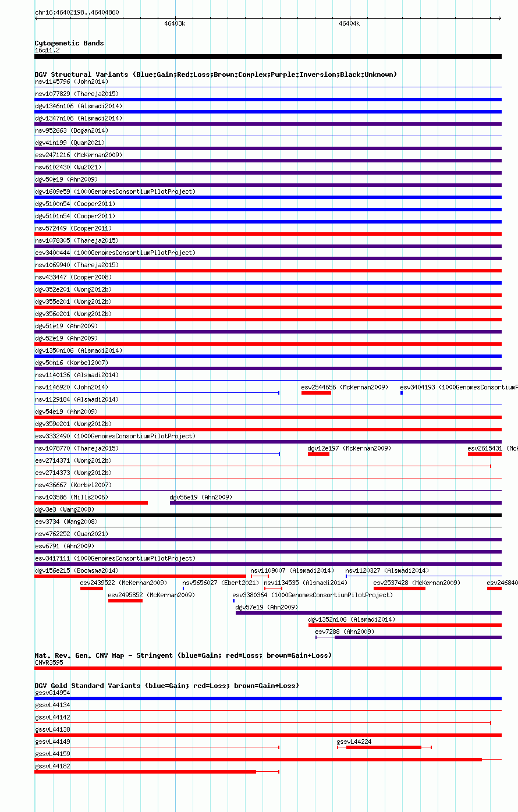Open the dgv356e201 (Wong2012b) label
This screenshot has height=812, width=518.
point(73,314)
